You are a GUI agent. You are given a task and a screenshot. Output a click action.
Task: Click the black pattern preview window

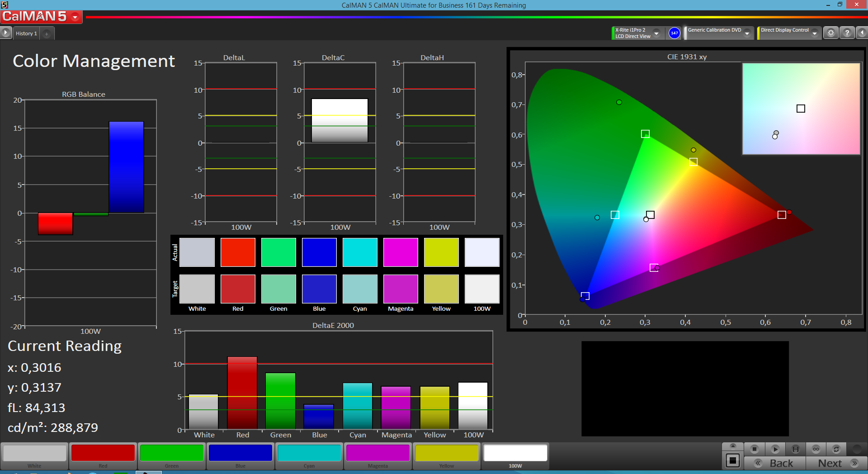pyautogui.click(x=685, y=389)
